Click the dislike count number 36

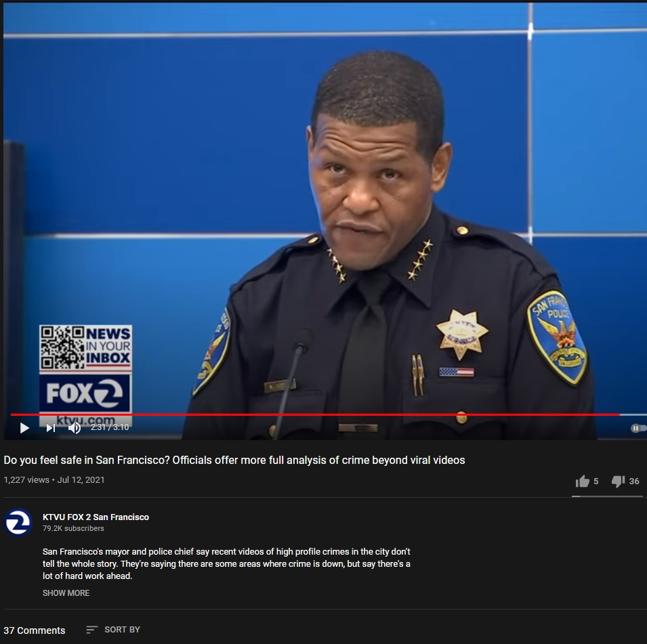(x=634, y=481)
